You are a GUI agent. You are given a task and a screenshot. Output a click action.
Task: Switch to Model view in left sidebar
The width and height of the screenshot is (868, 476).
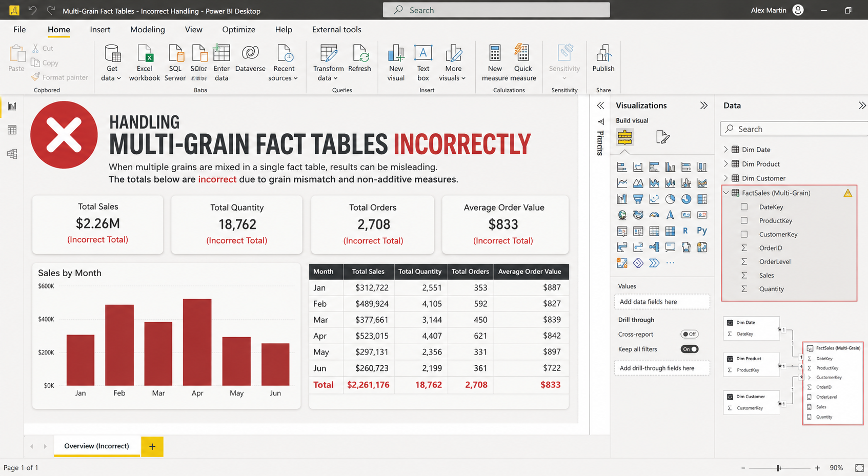coord(12,154)
